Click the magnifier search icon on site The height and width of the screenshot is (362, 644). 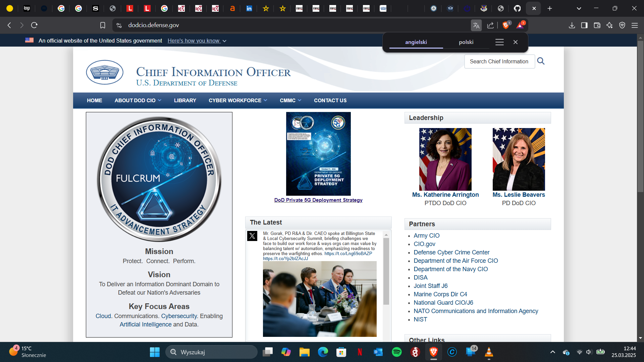click(541, 61)
